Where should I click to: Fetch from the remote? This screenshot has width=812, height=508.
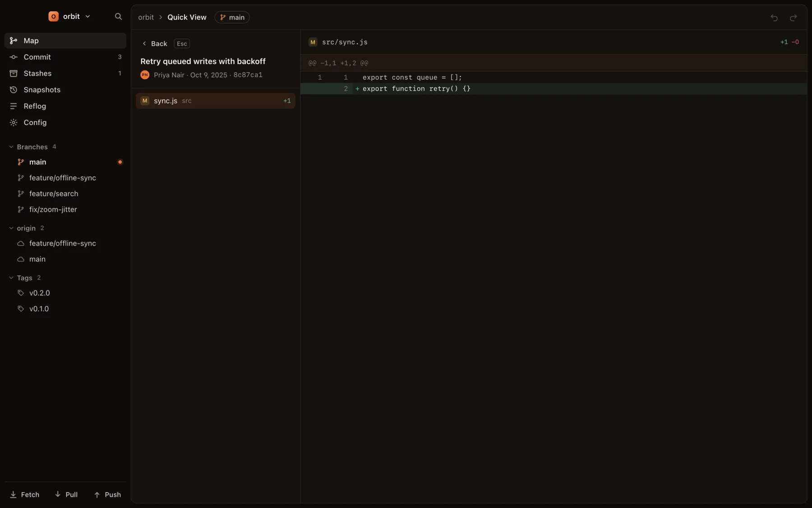25,494
